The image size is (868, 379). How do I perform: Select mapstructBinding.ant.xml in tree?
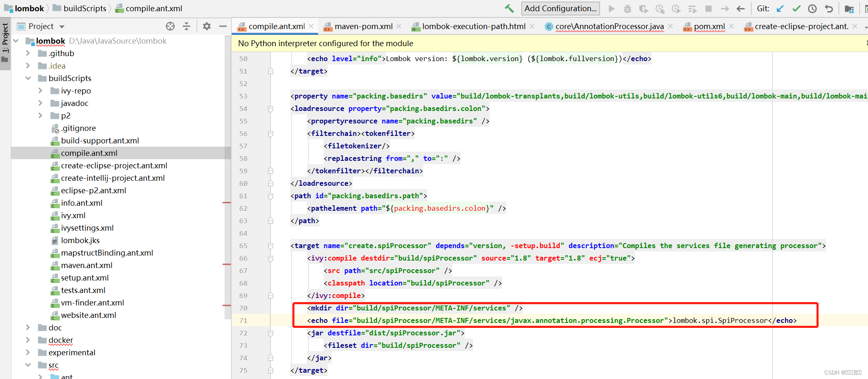107,253
